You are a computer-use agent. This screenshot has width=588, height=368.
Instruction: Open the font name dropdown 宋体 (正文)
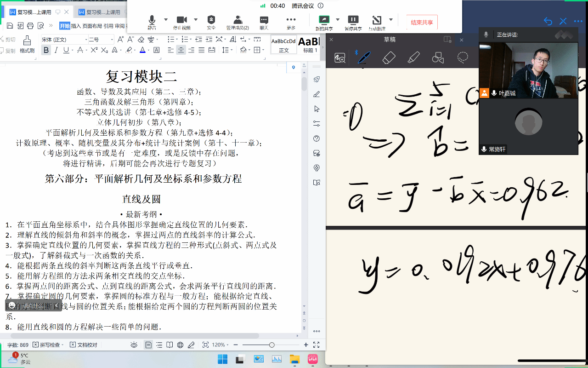pyautogui.click(x=63, y=40)
